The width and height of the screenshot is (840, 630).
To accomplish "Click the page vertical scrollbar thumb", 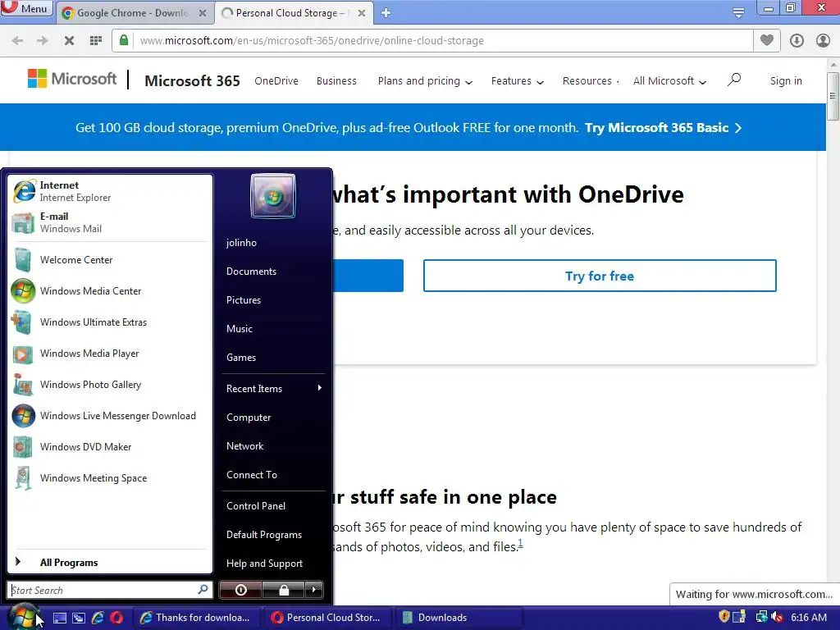I will pyautogui.click(x=833, y=97).
